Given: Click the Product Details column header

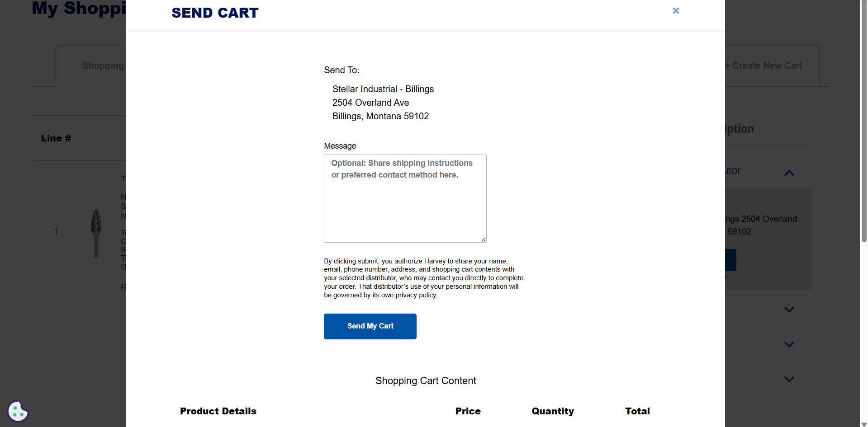Looking at the screenshot, I should 218,411.
